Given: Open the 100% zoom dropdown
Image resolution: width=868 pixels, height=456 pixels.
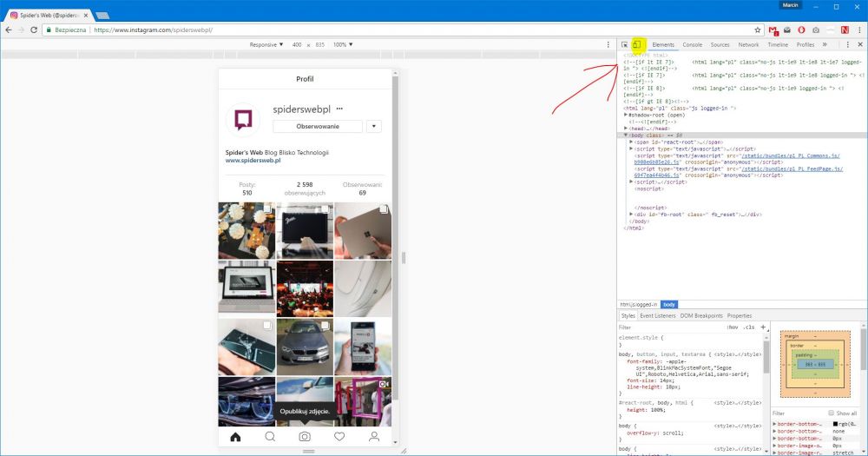Looking at the screenshot, I should [x=343, y=44].
